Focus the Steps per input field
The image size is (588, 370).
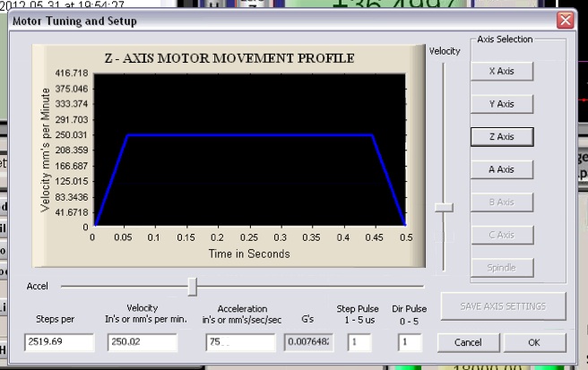59,342
